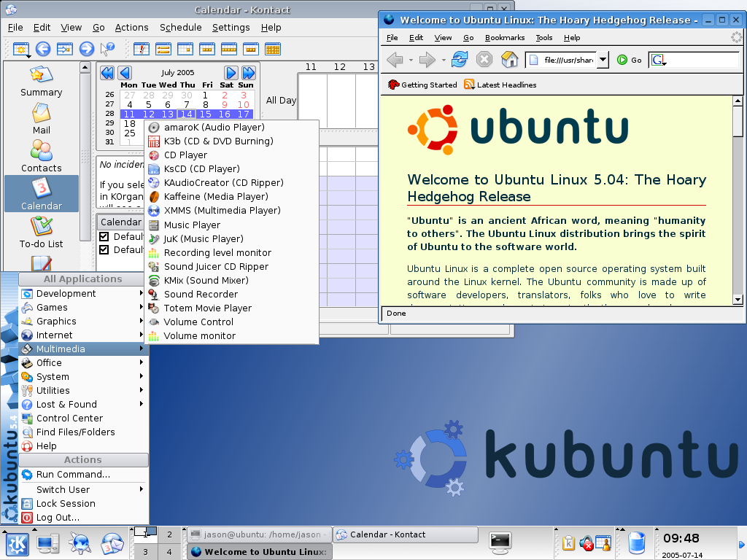The height and width of the screenshot is (560, 747).
Task: Open To-do List in the Kontact sidebar
Action: point(42,233)
